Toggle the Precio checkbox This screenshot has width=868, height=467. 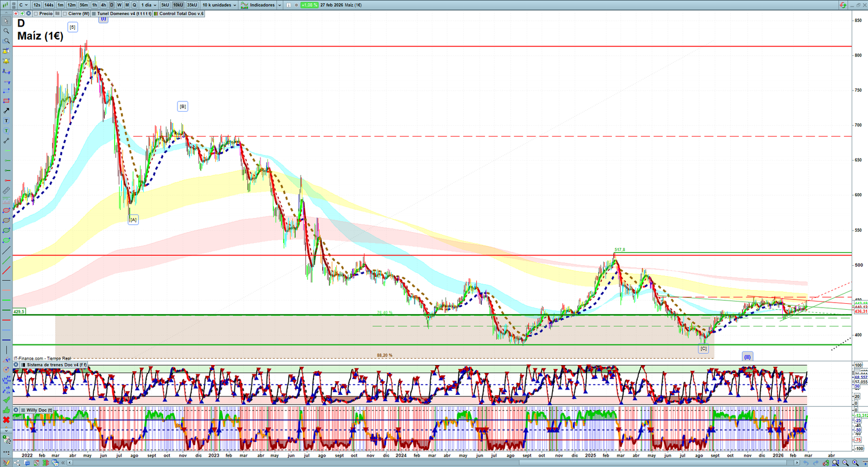(36, 14)
